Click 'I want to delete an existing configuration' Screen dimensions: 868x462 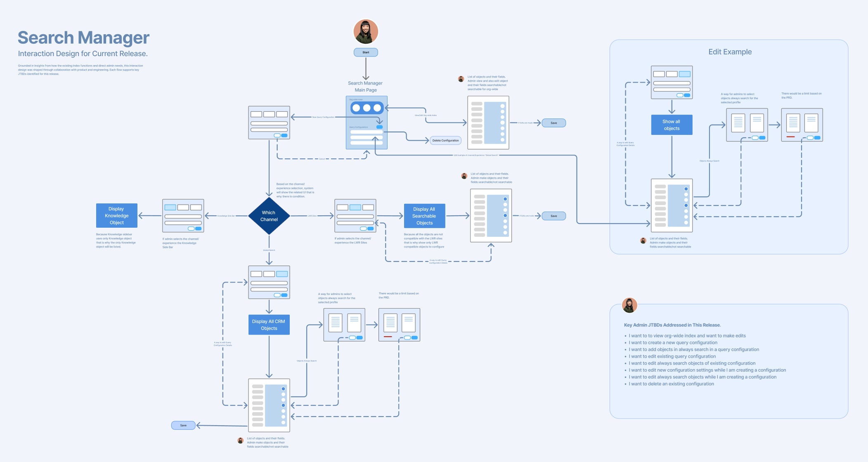point(671,384)
